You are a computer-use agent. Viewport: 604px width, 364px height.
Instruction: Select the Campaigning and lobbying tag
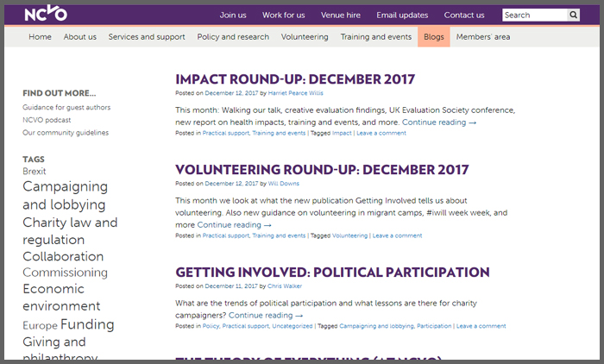coord(65,195)
